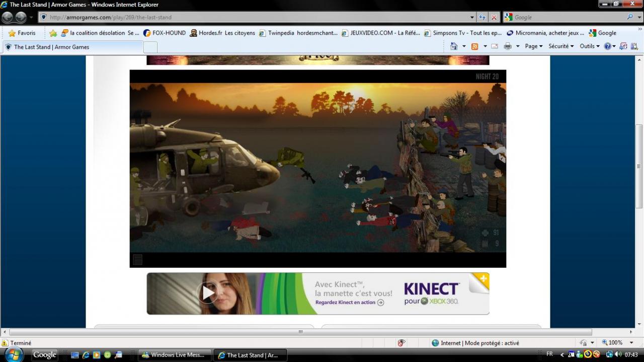Open the Micromania favorite link
Screen dimensions: 644x362
pyautogui.click(x=545, y=33)
